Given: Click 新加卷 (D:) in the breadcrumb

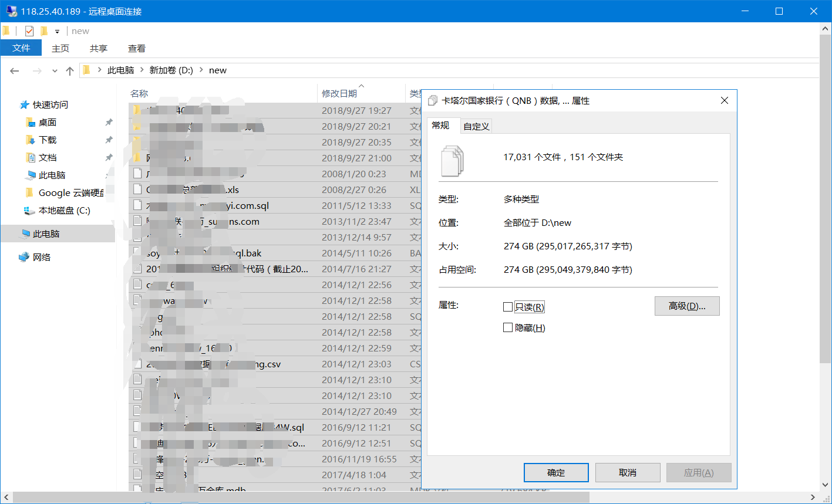Looking at the screenshot, I should (171, 70).
